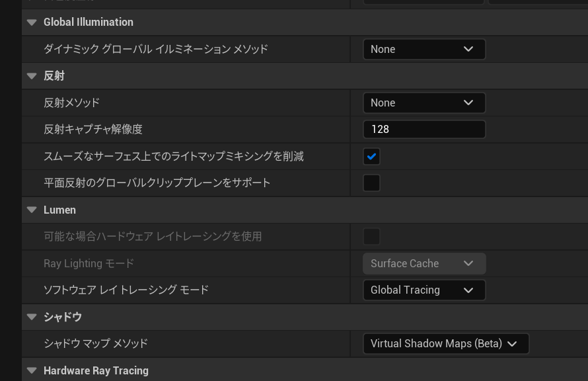Viewport: 588px width, 381px height.
Task: Open the Ray Lighting モード dropdown
Action: tap(424, 263)
